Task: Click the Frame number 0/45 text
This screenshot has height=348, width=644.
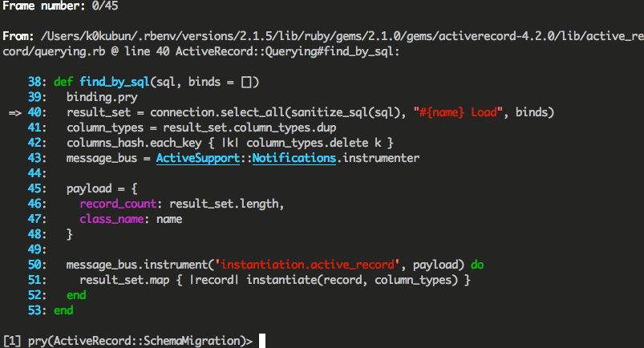Action: click(x=60, y=6)
